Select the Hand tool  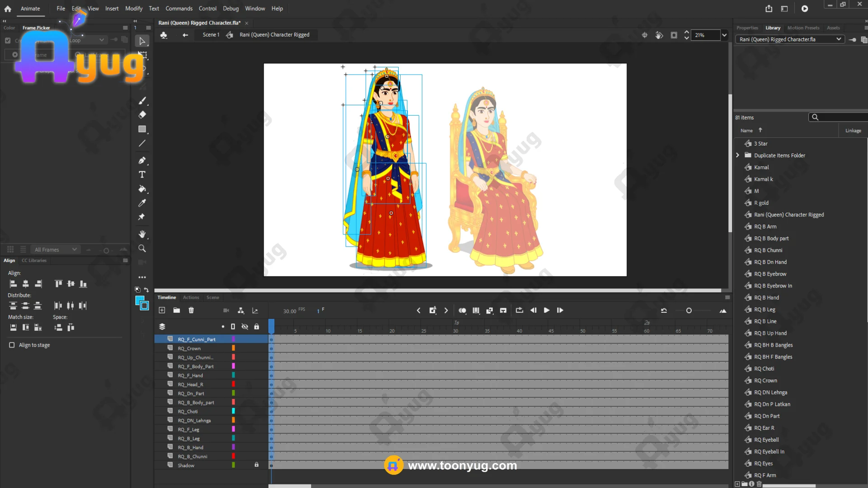[142, 234]
